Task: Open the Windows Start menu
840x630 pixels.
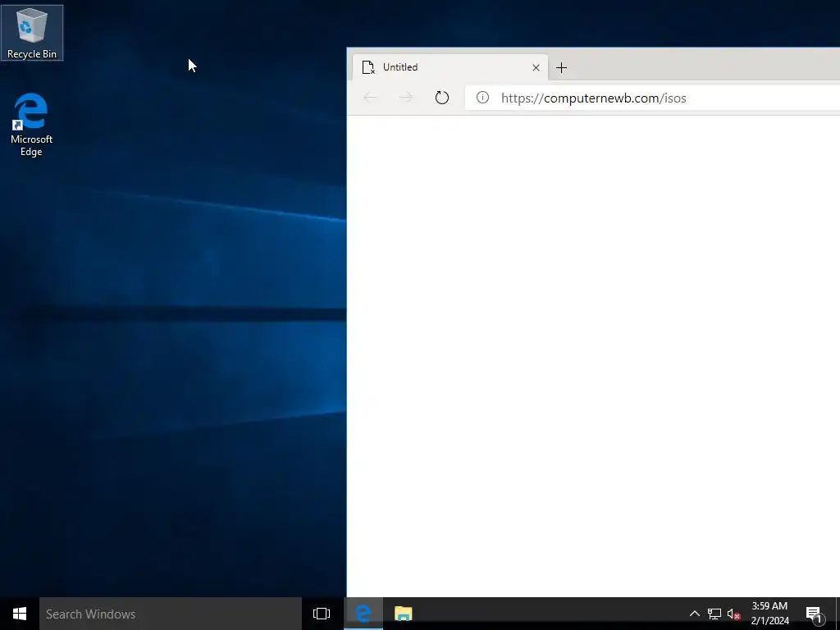Action: [x=20, y=614]
